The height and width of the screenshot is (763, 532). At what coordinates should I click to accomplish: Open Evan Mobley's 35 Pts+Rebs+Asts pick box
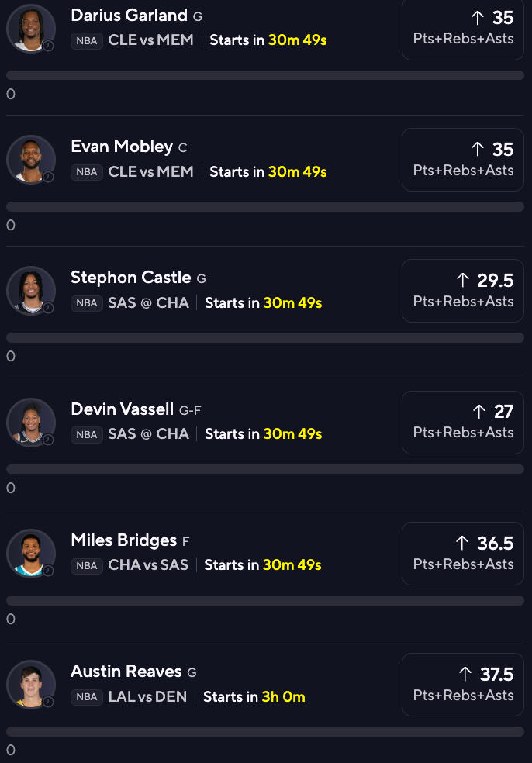pos(463,160)
